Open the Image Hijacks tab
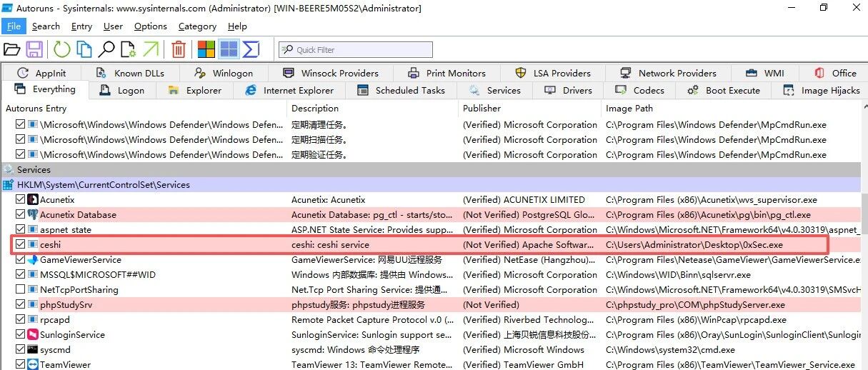This screenshot has width=868, height=370. pyautogui.click(x=821, y=91)
